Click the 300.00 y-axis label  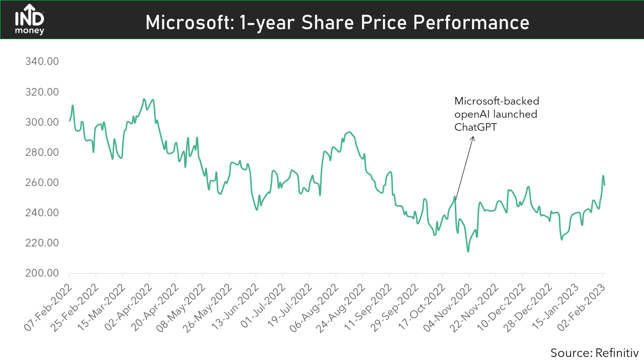tap(42, 122)
